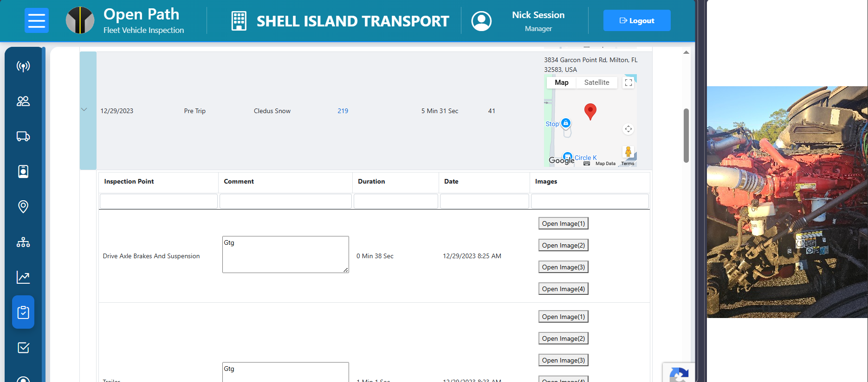This screenshot has height=382, width=868.
Task: Switch the map to Satellite view
Action: point(596,83)
